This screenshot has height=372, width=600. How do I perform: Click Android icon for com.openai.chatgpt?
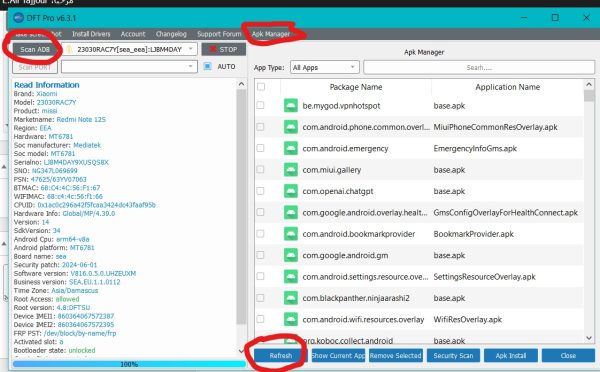tap(291, 191)
